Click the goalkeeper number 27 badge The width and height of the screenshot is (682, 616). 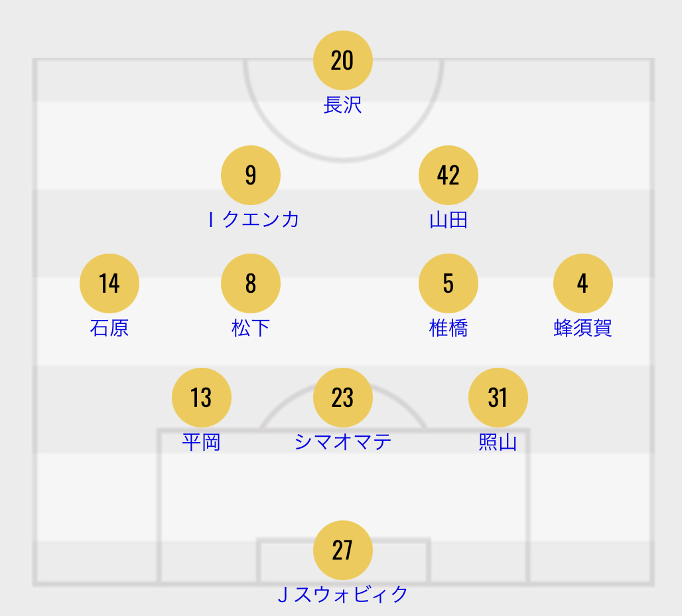coord(342,550)
